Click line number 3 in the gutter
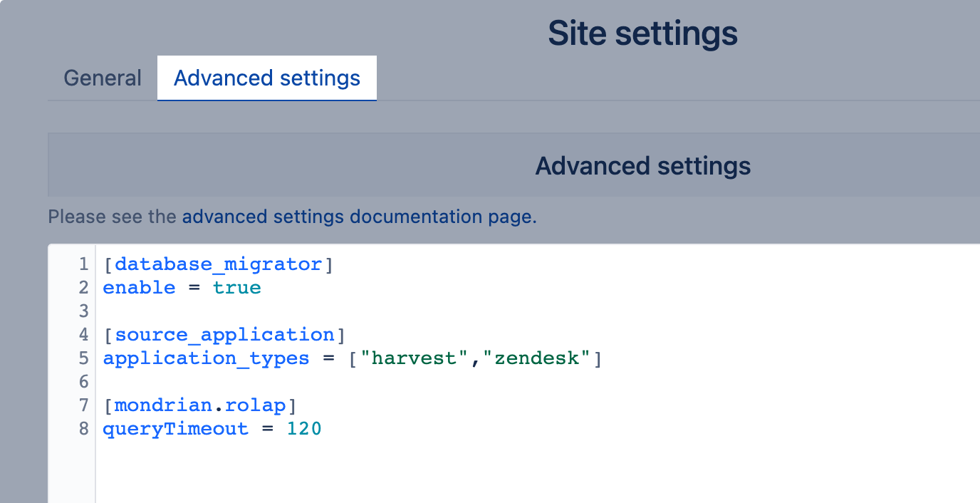The height and width of the screenshot is (503, 980). click(83, 311)
